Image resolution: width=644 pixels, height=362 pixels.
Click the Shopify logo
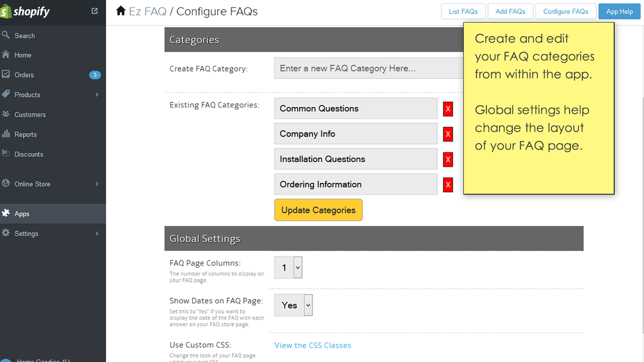25,12
